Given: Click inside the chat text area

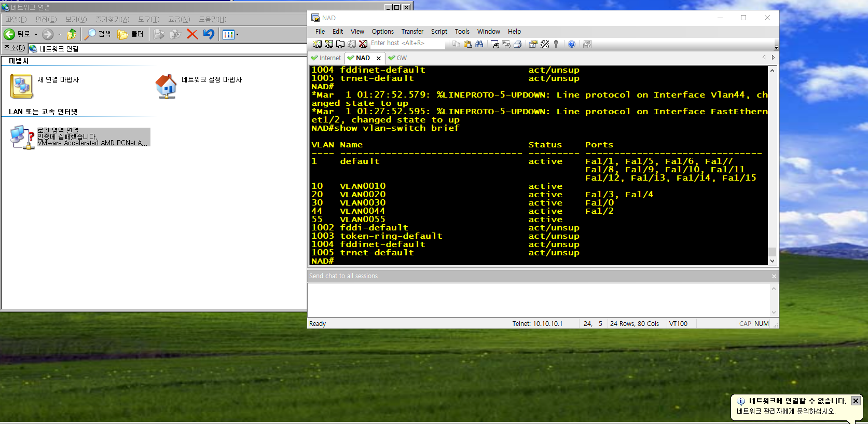Looking at the screenshot, I should [539, 300].
